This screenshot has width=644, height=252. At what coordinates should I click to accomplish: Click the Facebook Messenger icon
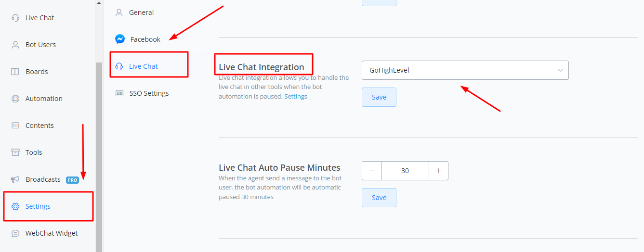120,39
